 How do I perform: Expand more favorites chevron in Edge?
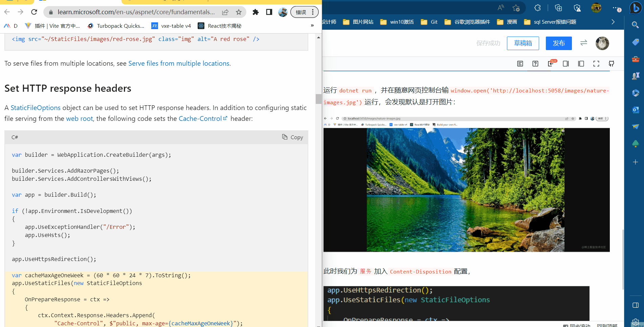click(x=613, y=22)
